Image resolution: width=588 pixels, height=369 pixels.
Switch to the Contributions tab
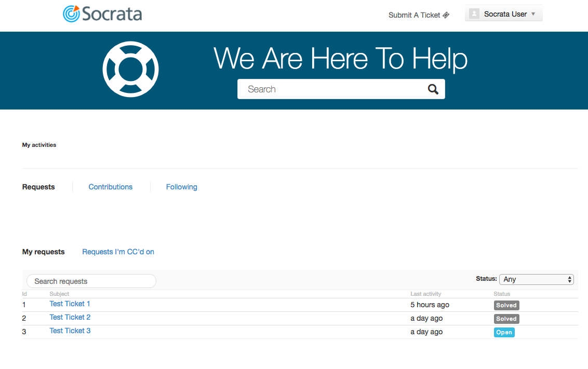coord(110,187)
